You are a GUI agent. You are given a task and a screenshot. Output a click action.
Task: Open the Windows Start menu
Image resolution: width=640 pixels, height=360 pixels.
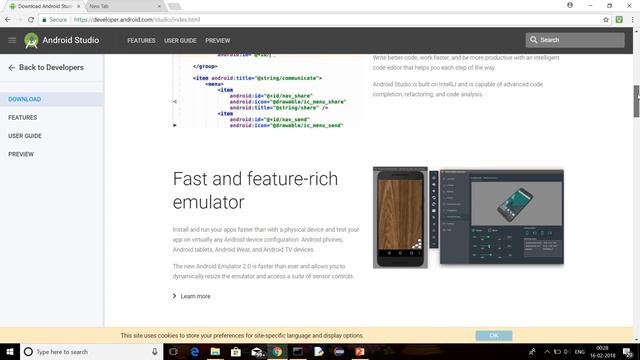tap(10, 351)
